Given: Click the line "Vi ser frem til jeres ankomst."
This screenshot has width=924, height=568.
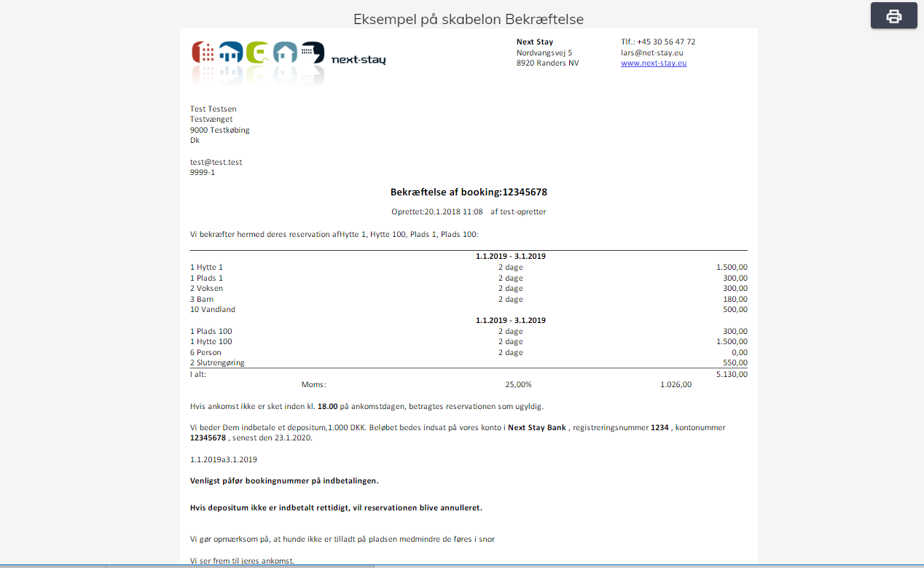Looking at the screenshot, I should tap(242, 561).
